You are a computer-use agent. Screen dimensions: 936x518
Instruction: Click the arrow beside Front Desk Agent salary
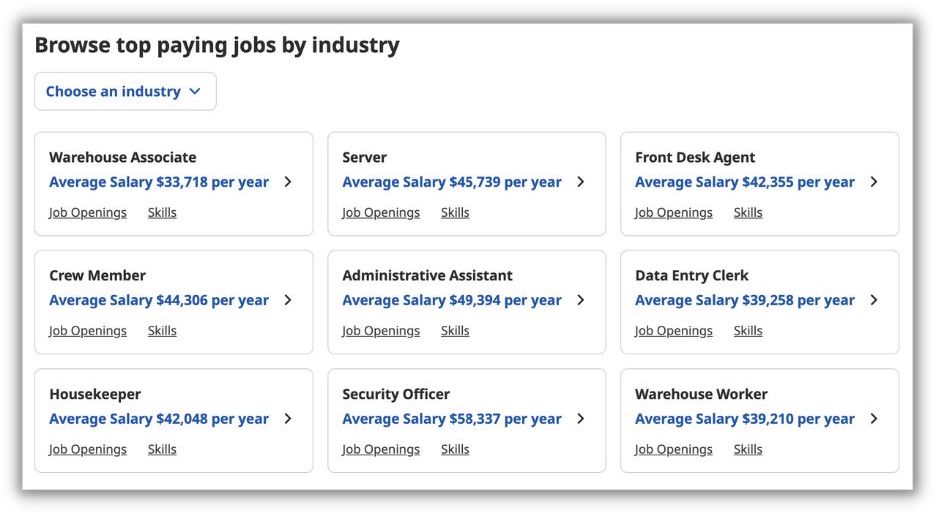874,182
